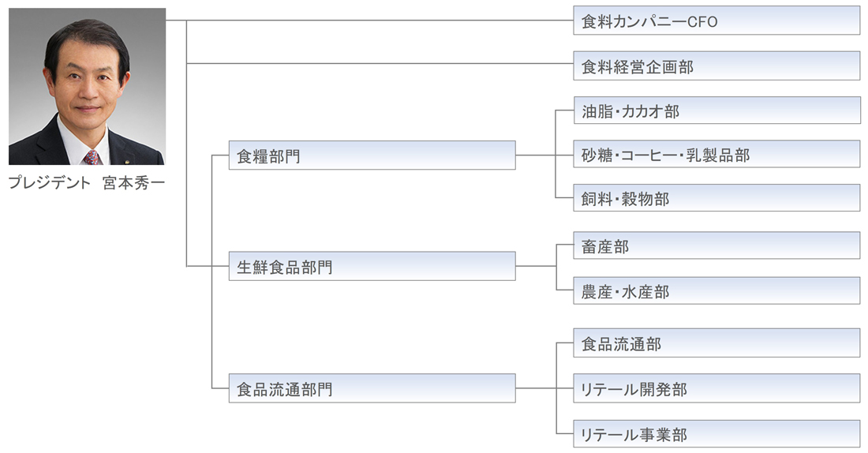Click the リテール事業部 text label

coord(634,435)
